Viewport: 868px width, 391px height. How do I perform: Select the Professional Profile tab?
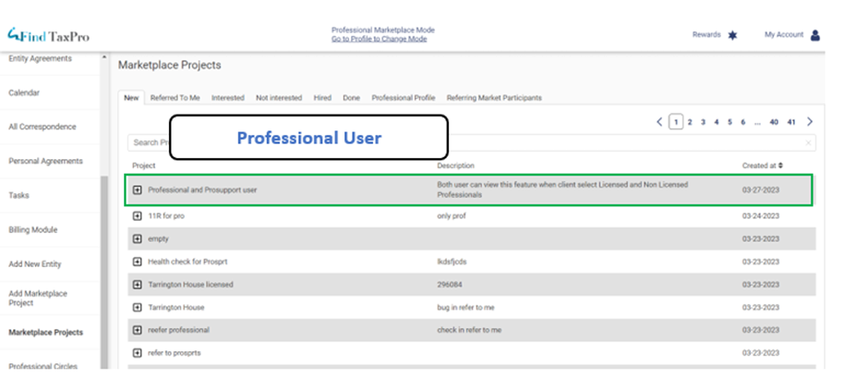coord(403,97)
